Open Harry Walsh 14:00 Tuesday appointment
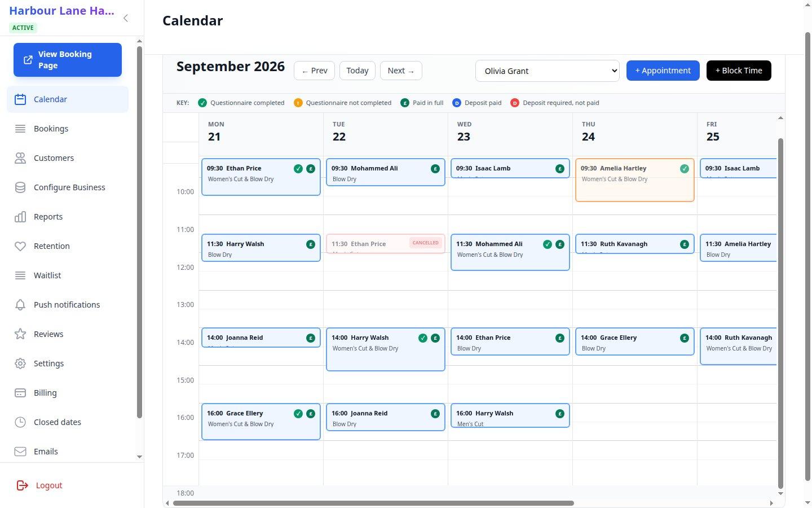 click(x=386, y=349)
